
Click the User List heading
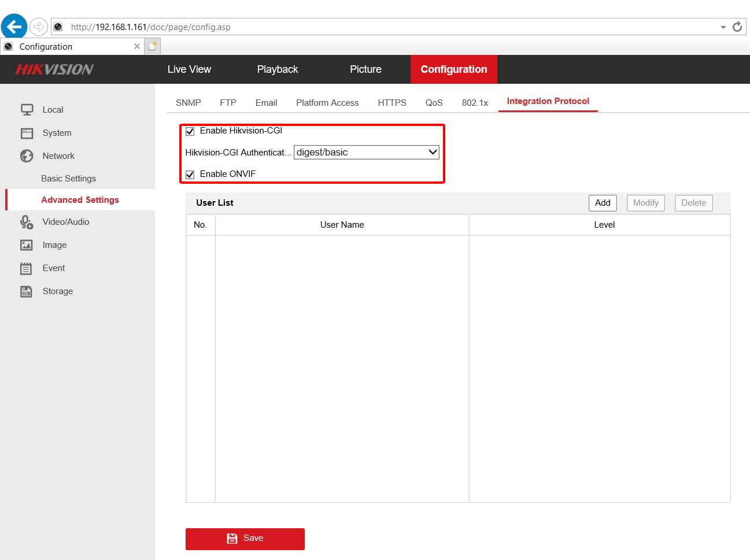(215, 203)
